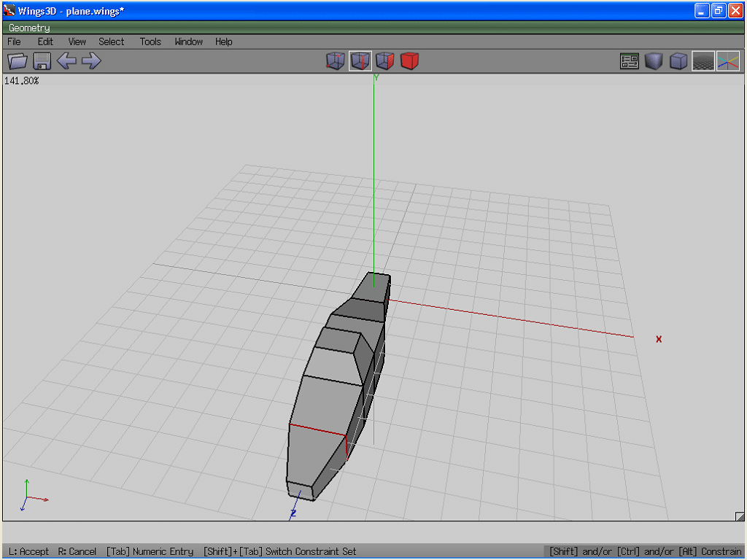Undo using the left arrow icon

[66, 61]
